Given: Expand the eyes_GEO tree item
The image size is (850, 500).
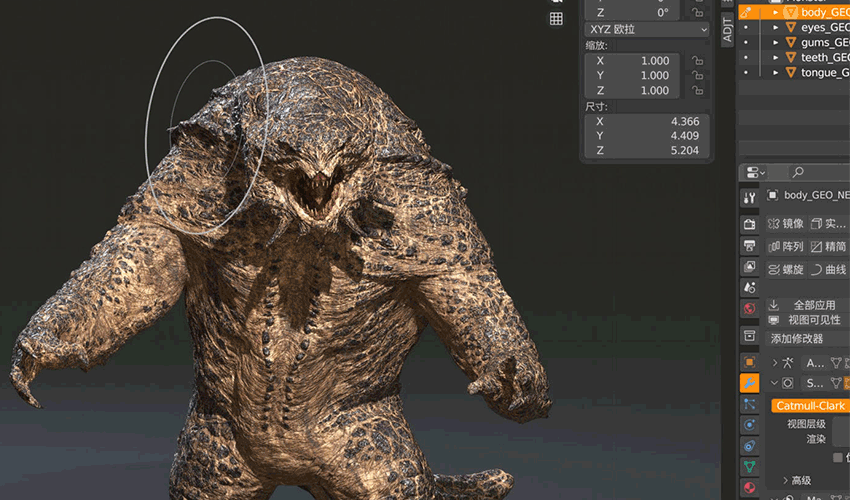Looking at the screenshot, I should pyautogui.click(x=776, y=27).
